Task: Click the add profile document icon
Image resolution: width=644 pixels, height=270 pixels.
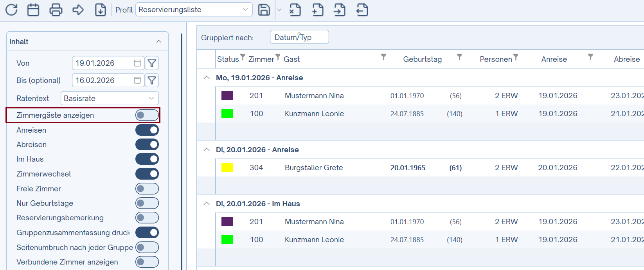Action: (318, 10)
